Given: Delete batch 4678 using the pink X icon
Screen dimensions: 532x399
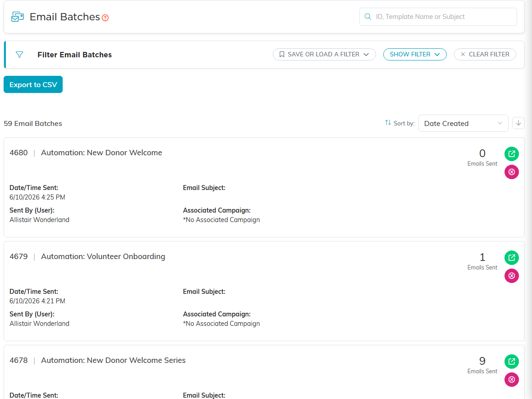Looking at the screenshot, I should click(512, 380).
